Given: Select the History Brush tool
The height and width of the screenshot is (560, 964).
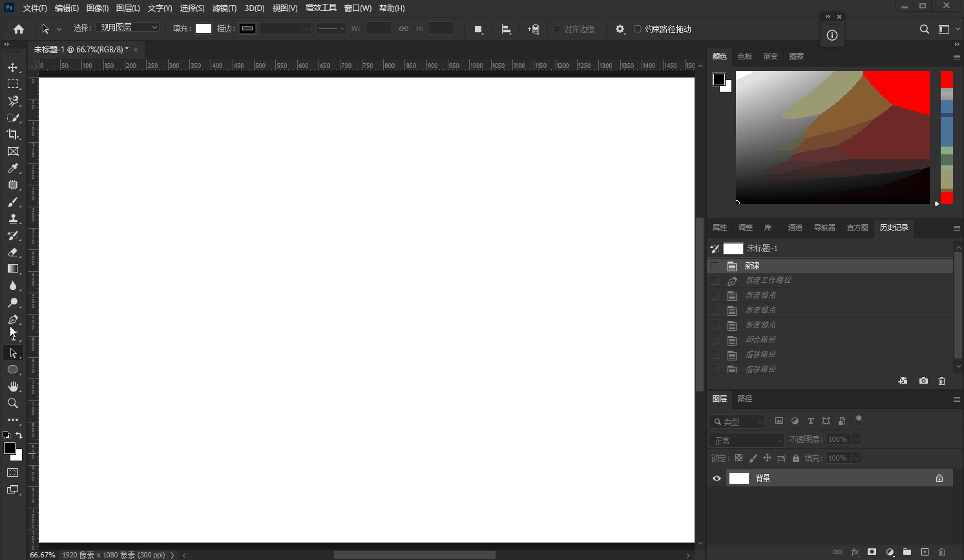Looking at the screenshot, I should 13,235.
